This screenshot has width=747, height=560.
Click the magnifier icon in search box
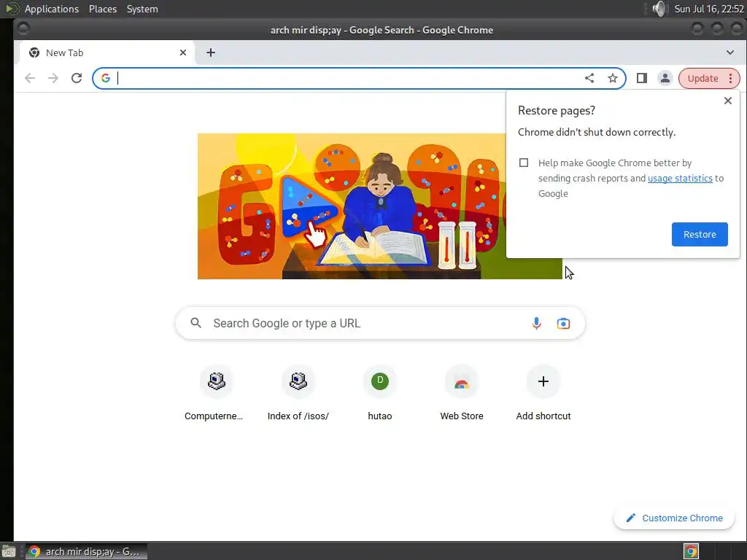(x=196, y=323)
